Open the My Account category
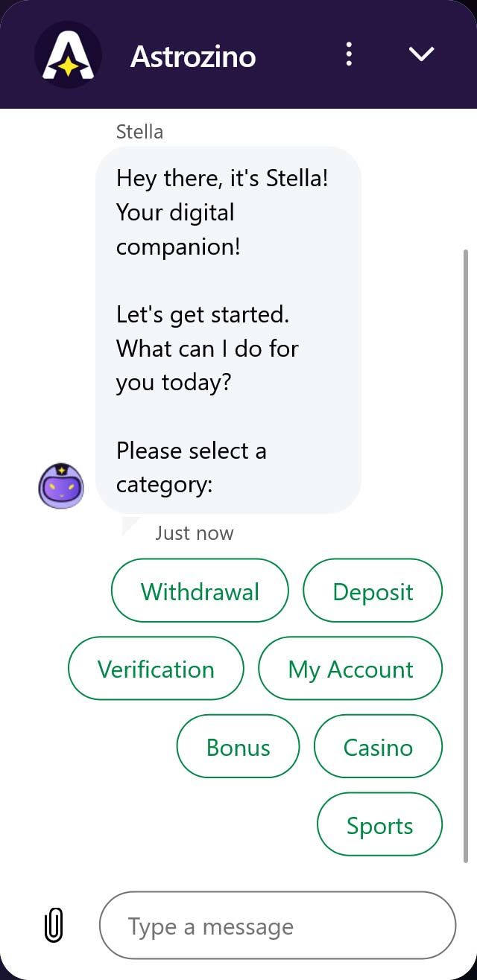 [x=350, y=668]
